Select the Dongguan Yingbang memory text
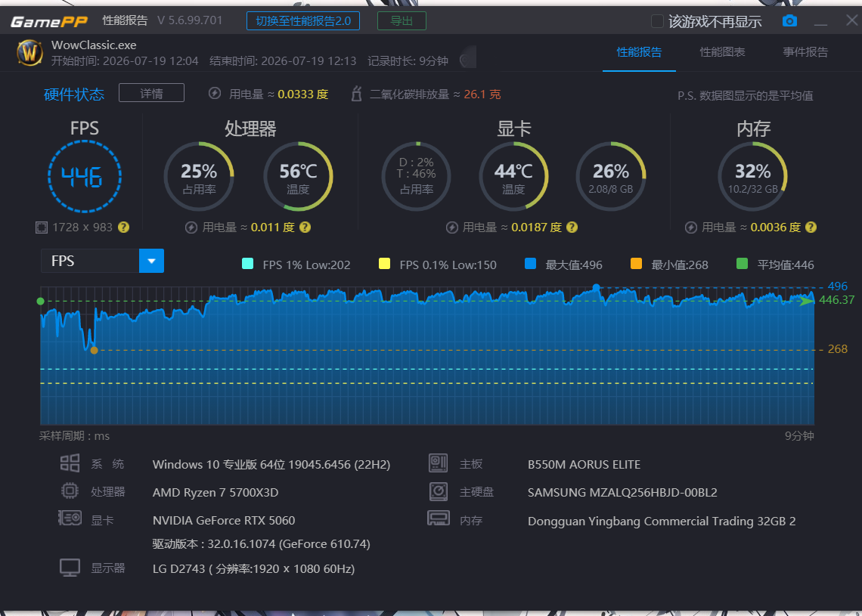Viewport: 862px width, 616px height. point(662,521)
